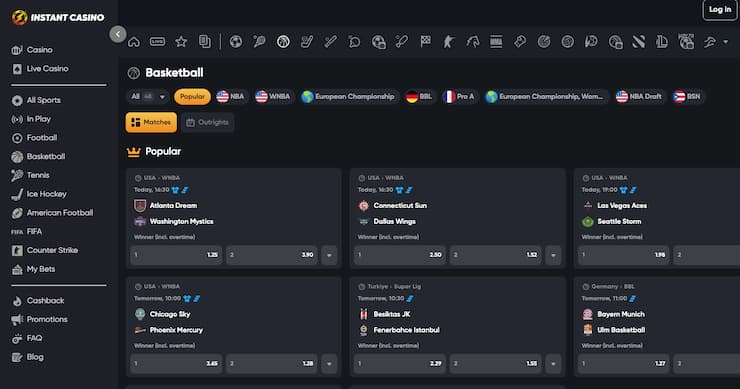Image resolution: width=740 pixels, height=389 pixels.
Task: Open the live icon in sports toolbar
Action: pos(157,42)
